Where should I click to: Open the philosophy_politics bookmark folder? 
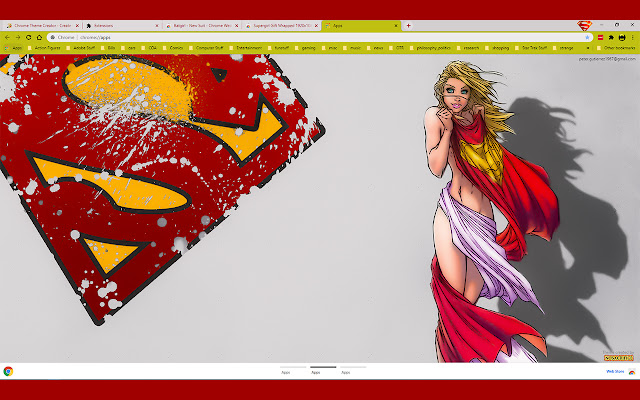pyautogui.click(x=430, y=48)
